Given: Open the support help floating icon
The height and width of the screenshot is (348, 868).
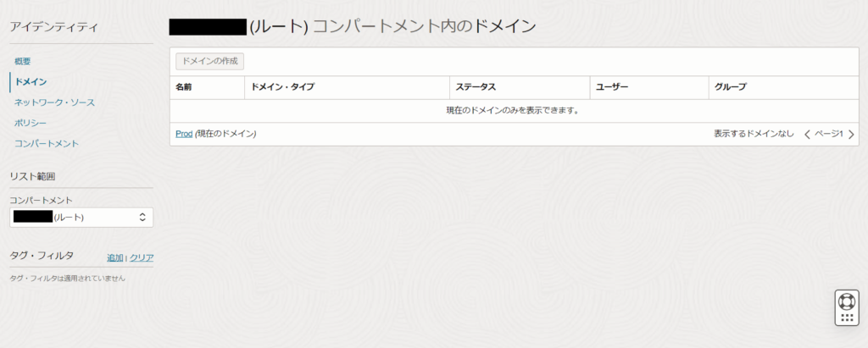Looking at the screenshot, I should click(847, 307).
